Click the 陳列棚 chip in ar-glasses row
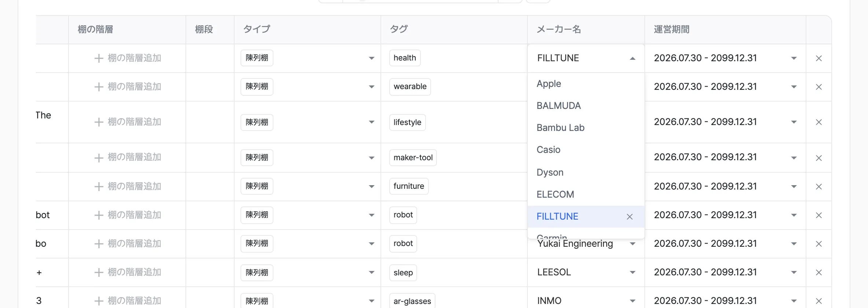The height and width of the screenshot is (308, 868). 257,301
